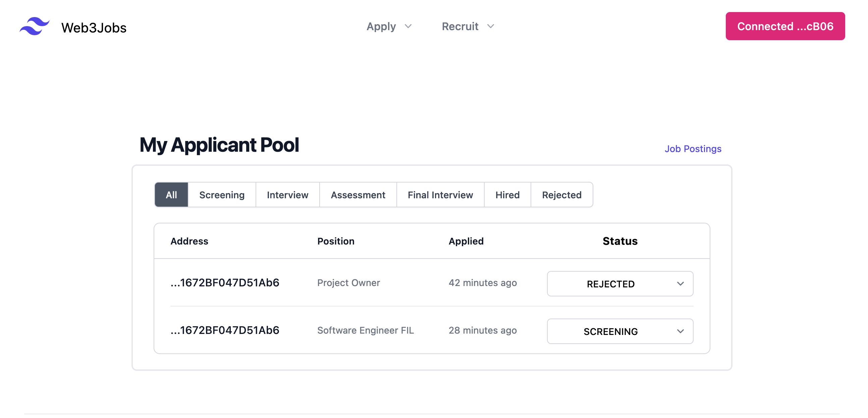Select the All filter tab
Viewport: 868px width, 418px height.
coord(171,194)
